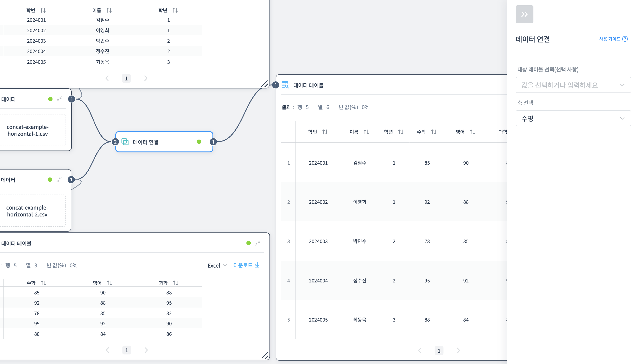Click page 1 in bottom-left table pagination
Screen dimensions: 633x364
pos(126,350)
